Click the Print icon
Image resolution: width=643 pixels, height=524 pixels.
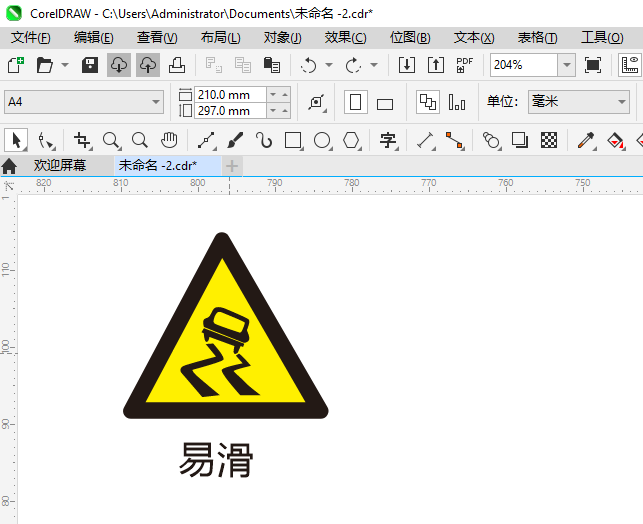(x=177, y=65)
